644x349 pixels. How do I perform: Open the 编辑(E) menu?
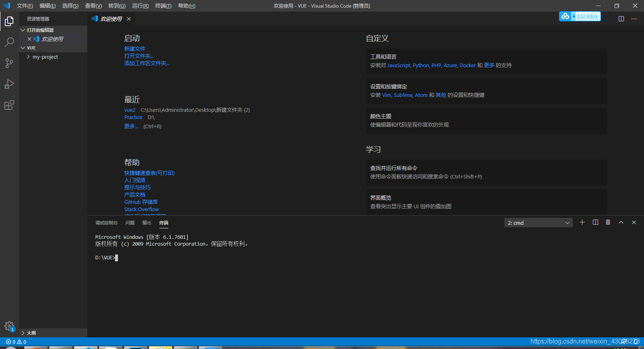[47, 6]
